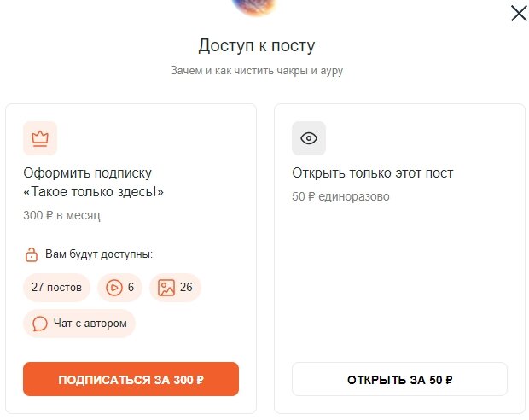
Task: Click the 50 ₽ единоразово price text
Action: tap(340, 196)
